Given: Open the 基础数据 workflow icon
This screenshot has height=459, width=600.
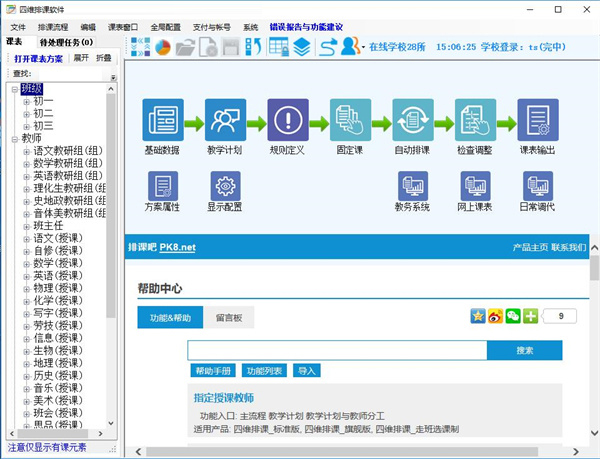Looking at the screenshot, I should (x=163, y=120).
